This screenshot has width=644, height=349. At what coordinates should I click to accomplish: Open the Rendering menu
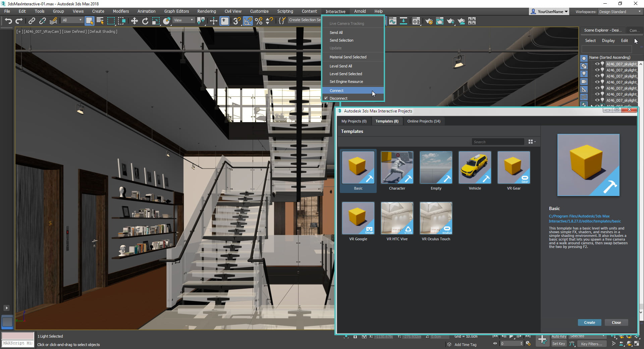(206, 11)
